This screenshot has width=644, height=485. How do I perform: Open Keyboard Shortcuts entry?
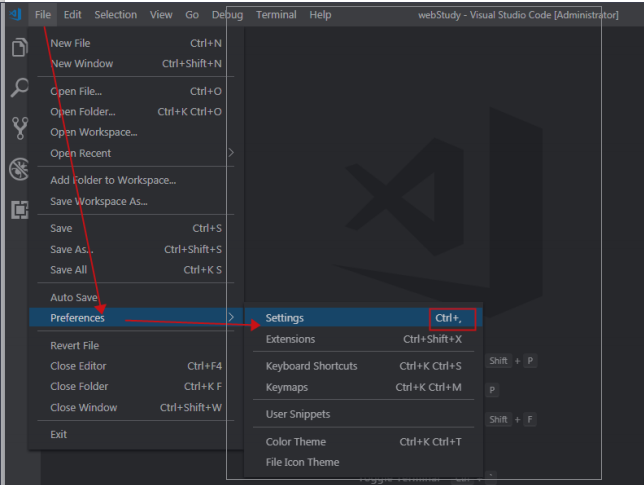(363, 366)
